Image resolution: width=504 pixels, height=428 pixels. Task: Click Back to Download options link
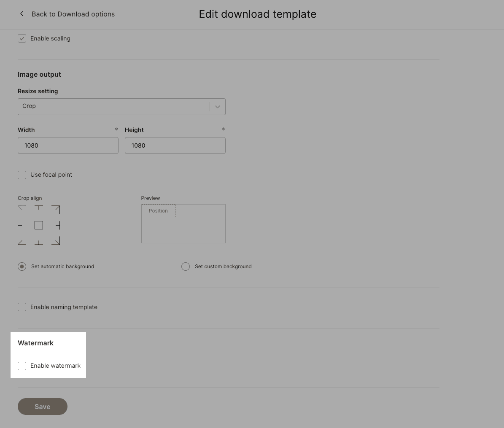tap(73, 14)
